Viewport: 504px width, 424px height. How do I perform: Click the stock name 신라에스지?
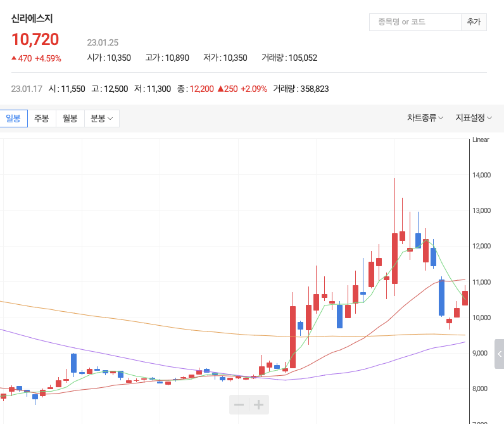32,18
